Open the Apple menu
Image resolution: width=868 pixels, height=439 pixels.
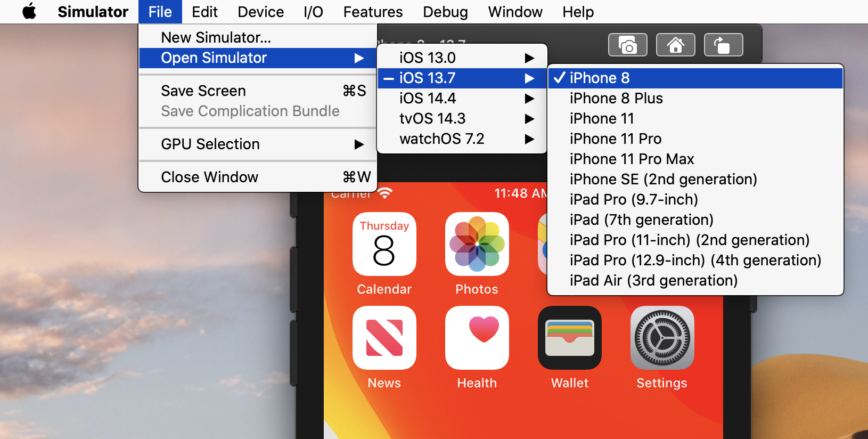30,11
